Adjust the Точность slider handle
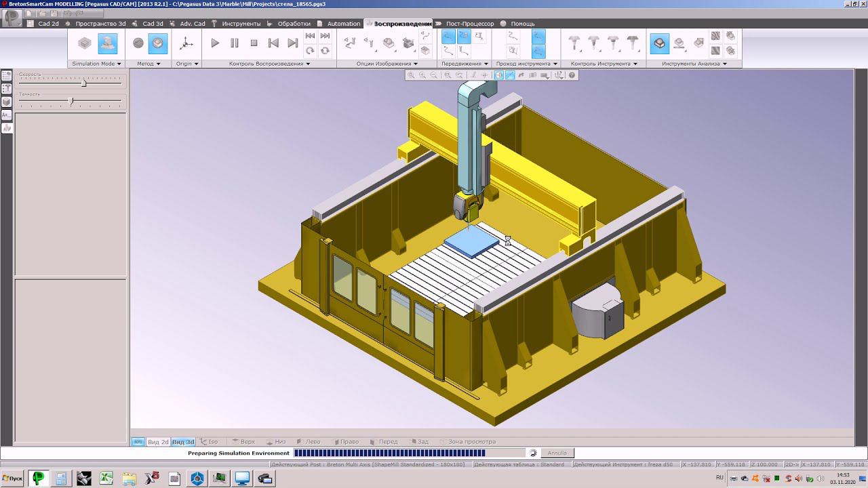Screen dimensions: 868x488 click(71, 101)
